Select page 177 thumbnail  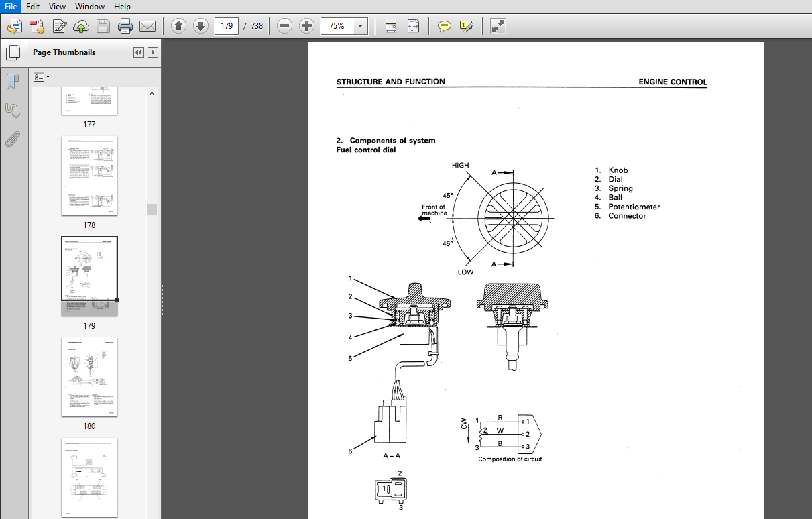pyautogui.click(x=89, y=101)
